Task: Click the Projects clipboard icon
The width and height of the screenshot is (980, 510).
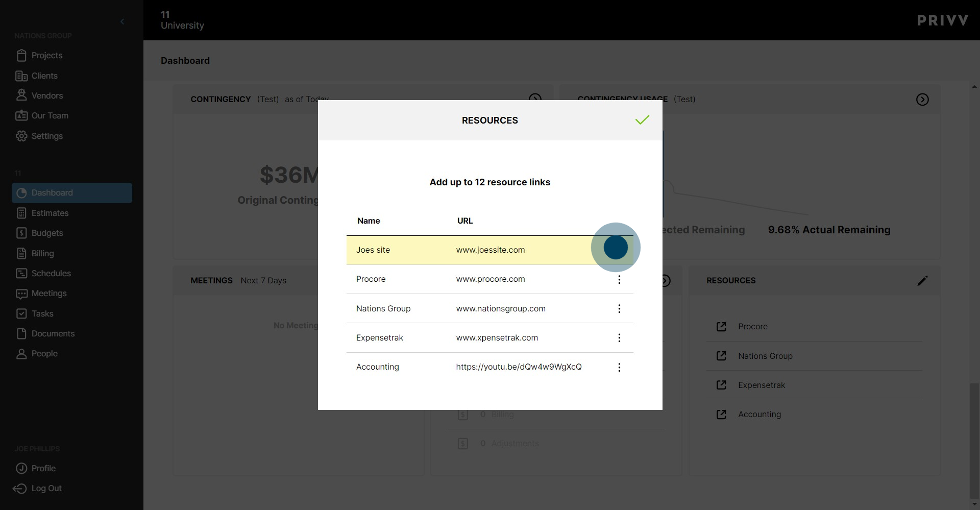Action: pos(21,55)
